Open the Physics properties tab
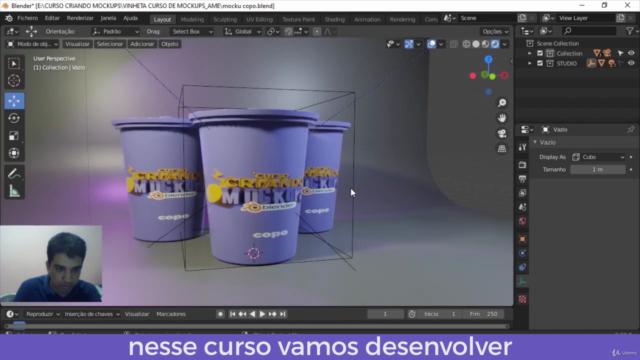Image resolution: width=640 pixels, height=360 pixels. 522,253
